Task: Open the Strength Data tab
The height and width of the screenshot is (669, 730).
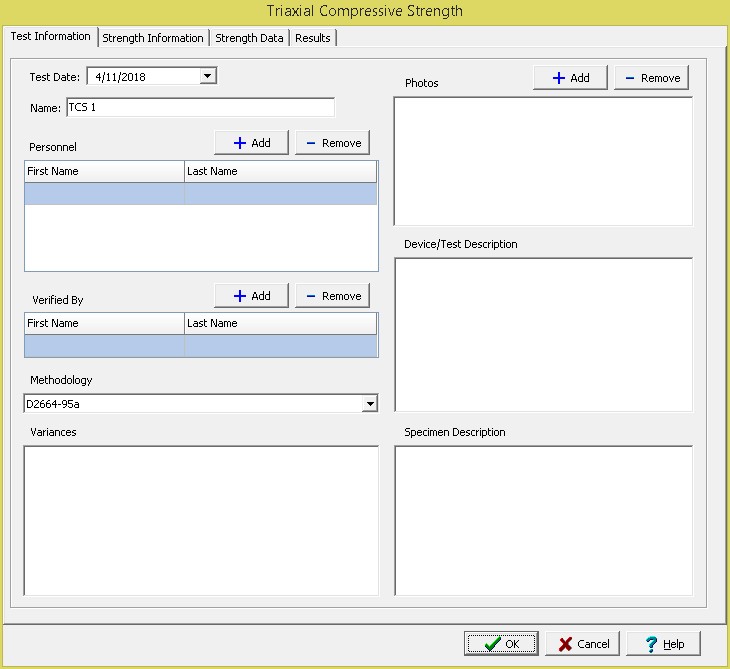Action: [x=249, y=38]
